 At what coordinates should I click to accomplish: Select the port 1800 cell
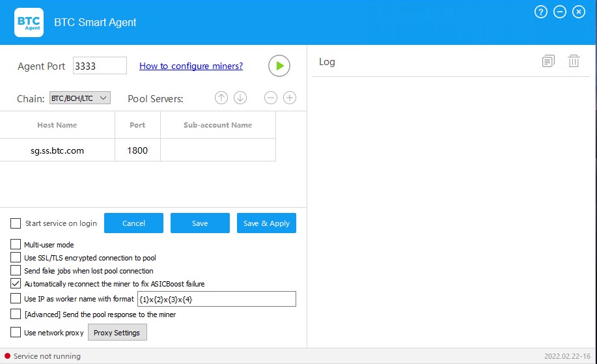pyautogui.click(x=137, y=150)
